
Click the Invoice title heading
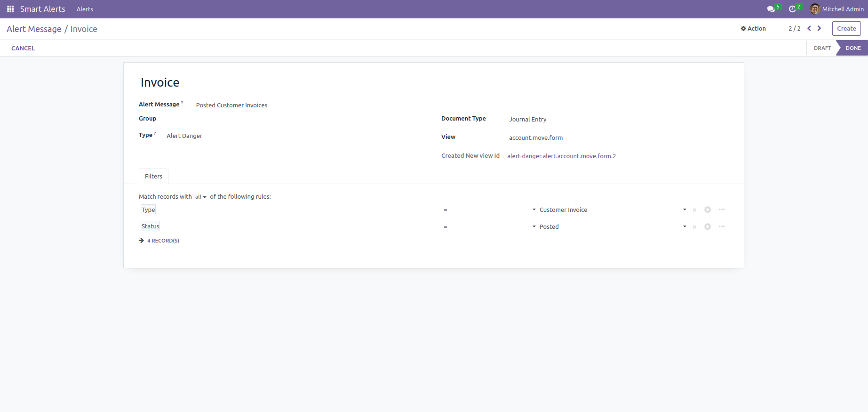coord(160,82)
